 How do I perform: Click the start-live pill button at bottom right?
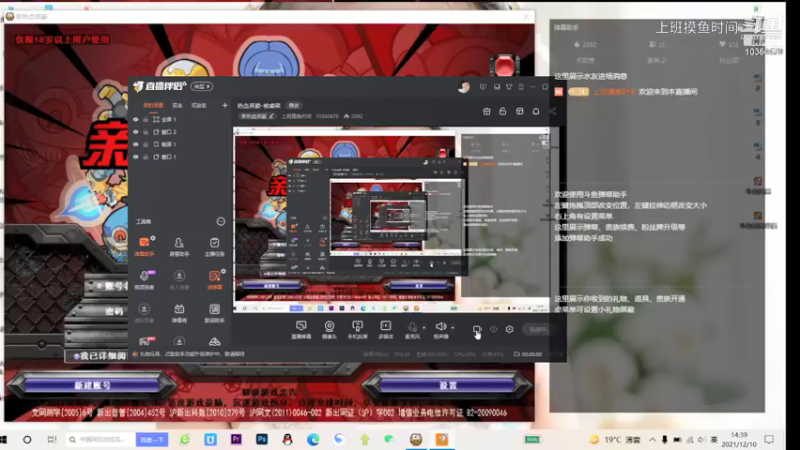538,330
